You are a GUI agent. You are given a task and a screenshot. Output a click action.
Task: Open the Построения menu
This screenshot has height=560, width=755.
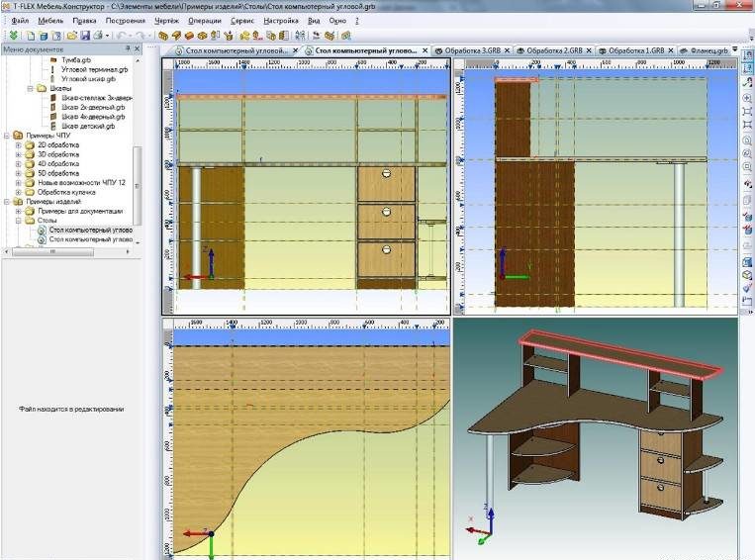126,21
